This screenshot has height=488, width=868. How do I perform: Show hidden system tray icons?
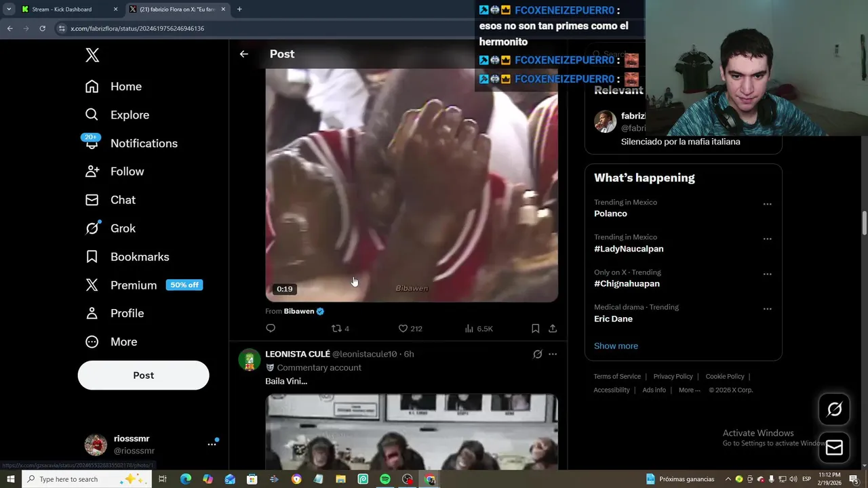click(728, 479)
